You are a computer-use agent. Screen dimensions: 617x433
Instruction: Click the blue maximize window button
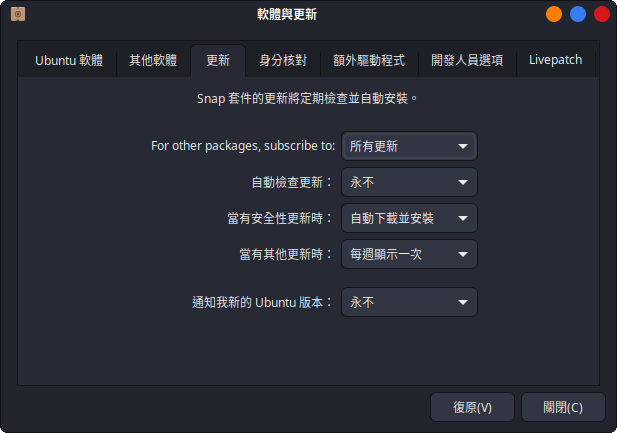(x=578, y=14)
